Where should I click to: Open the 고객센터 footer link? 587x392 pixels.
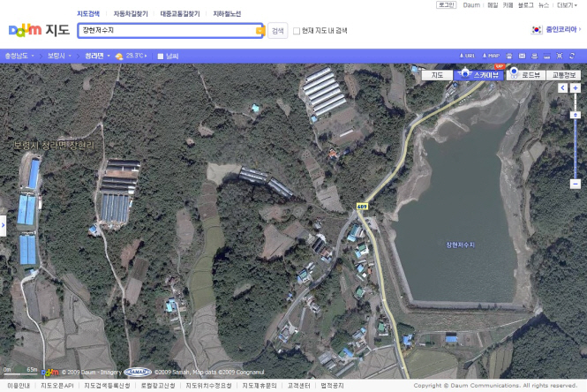coord(297,386)
